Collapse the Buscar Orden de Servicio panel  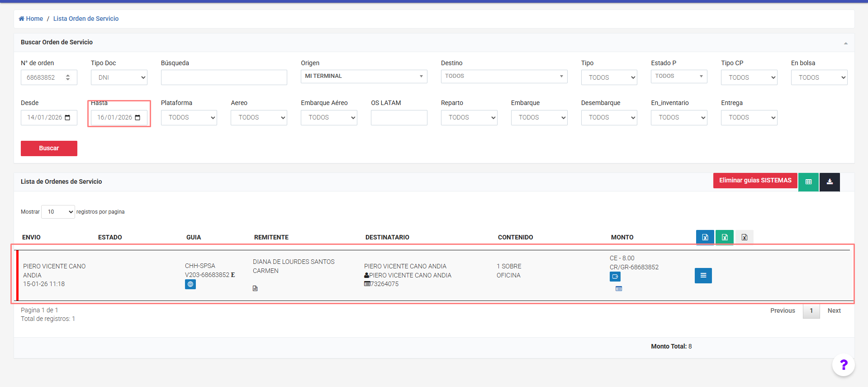[x=845, y=43]
